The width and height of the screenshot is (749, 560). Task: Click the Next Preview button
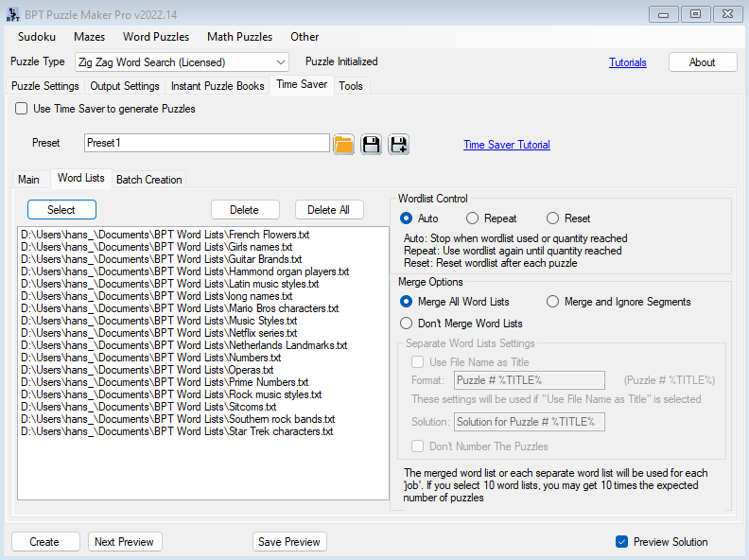pyautogui.click(x=125, y=542)
